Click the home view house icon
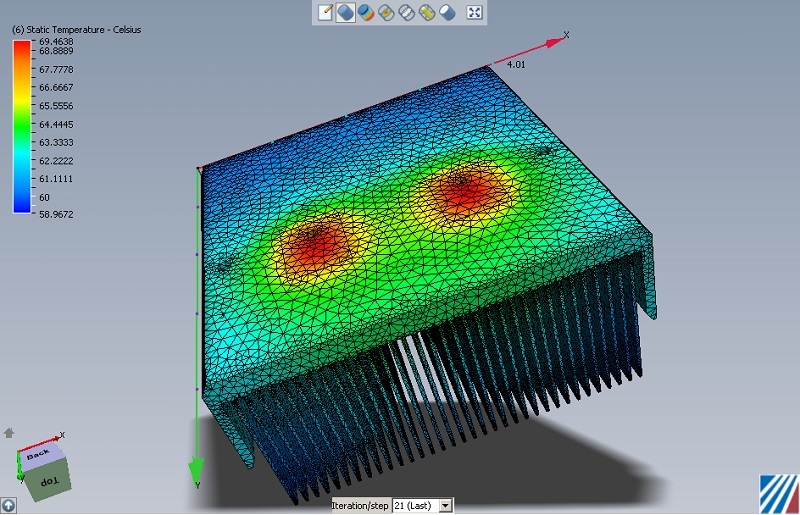Screen dimensions: 800x515 [9, 433]
